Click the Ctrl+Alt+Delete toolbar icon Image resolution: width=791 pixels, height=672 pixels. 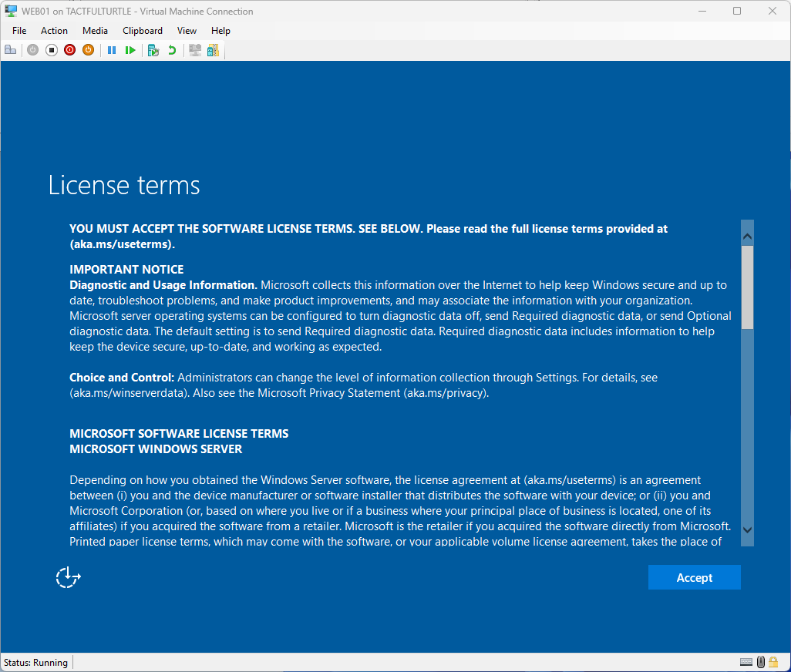point(10,50)
